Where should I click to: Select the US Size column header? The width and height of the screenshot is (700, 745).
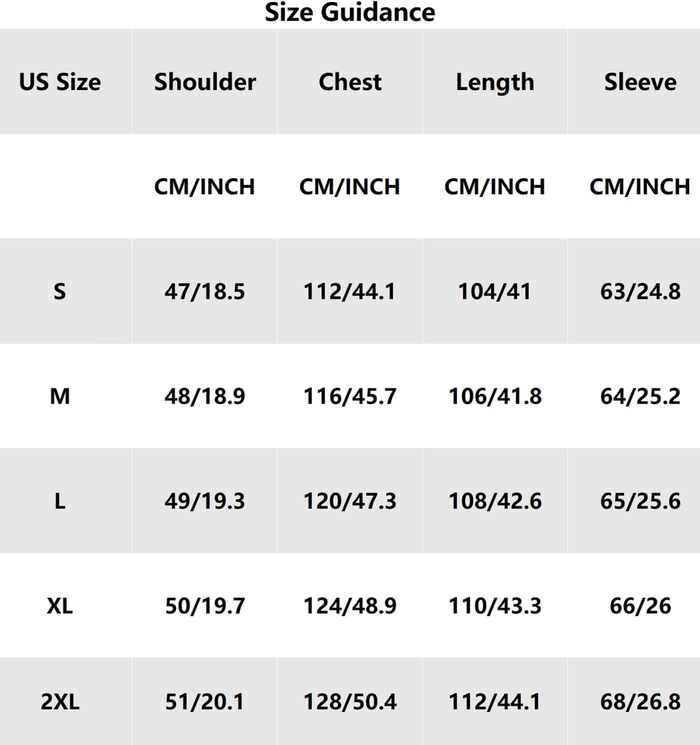point(60,82)
